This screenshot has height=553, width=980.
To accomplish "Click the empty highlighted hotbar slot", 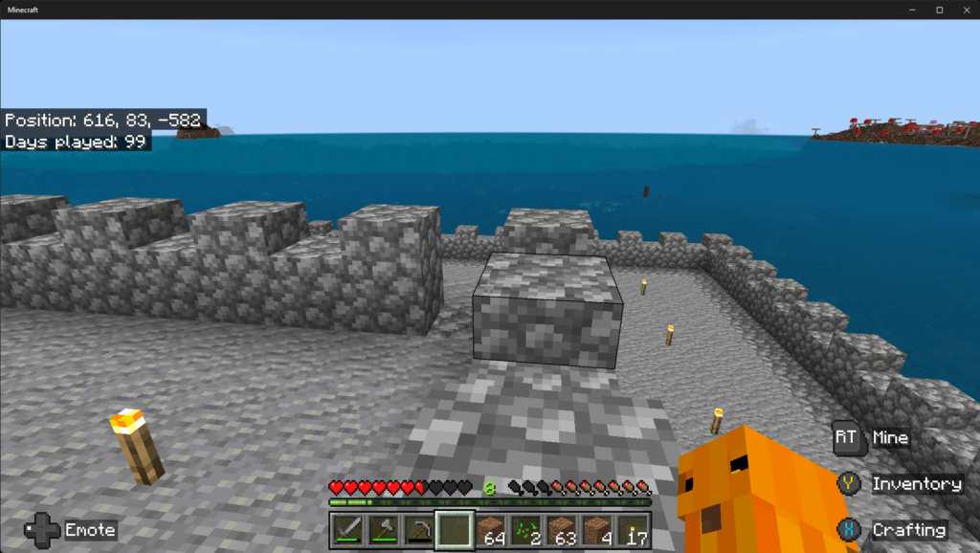I will tap(455, 530).
